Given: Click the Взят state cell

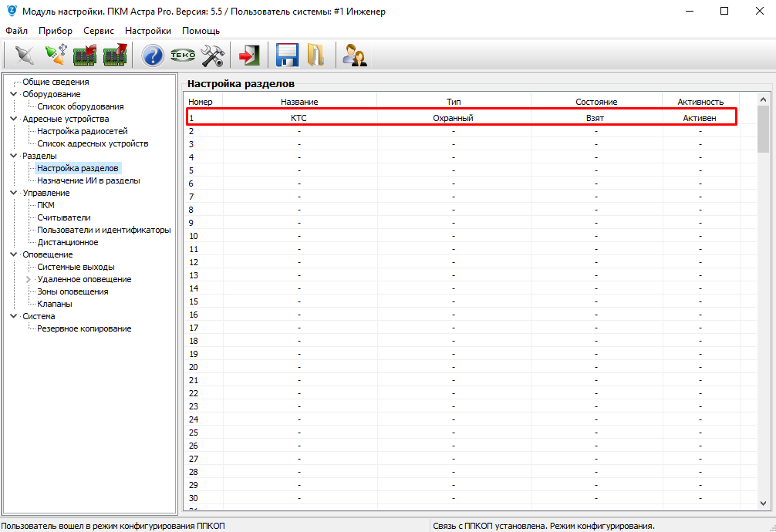Looking at the screenshot, I should 595,118.
